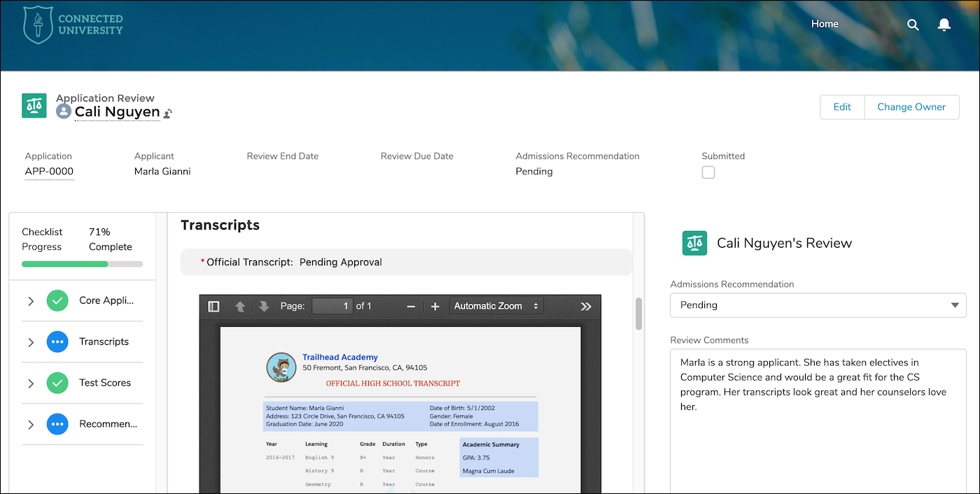Toggle Test Scores completion status

click(x=57, y=383)
